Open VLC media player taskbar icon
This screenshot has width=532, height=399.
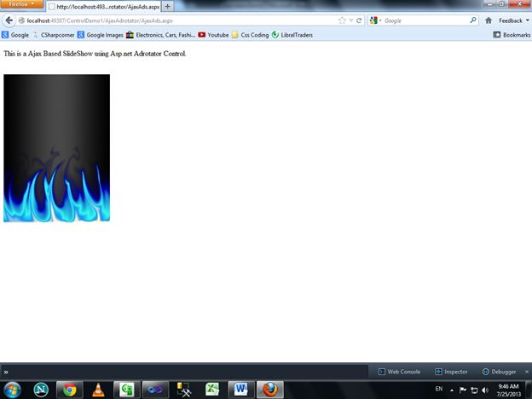[x=98, y=390]
